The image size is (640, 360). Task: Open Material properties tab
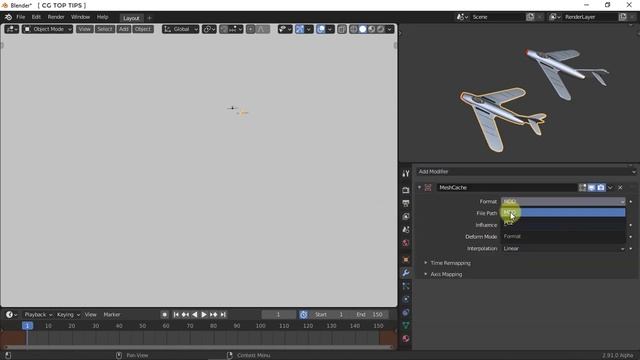pyautogui.click(x=406, y=339)
